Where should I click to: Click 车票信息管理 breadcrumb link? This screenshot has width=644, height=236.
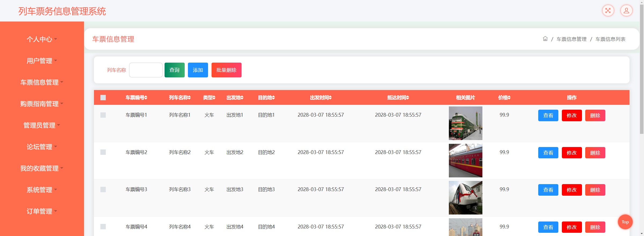pos(572,39)
